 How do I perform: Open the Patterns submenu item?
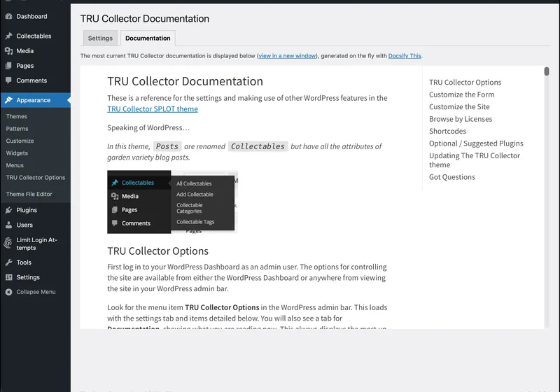tap(17, 129)
